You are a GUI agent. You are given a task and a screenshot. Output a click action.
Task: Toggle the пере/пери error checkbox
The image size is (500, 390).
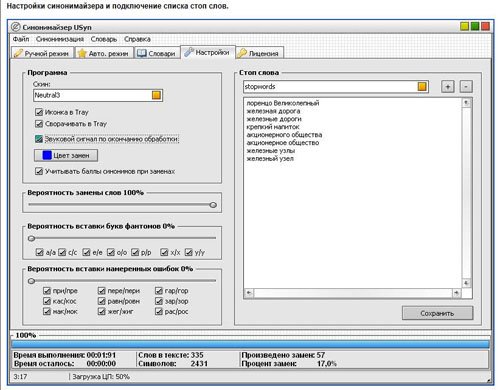tap(102, 291)
